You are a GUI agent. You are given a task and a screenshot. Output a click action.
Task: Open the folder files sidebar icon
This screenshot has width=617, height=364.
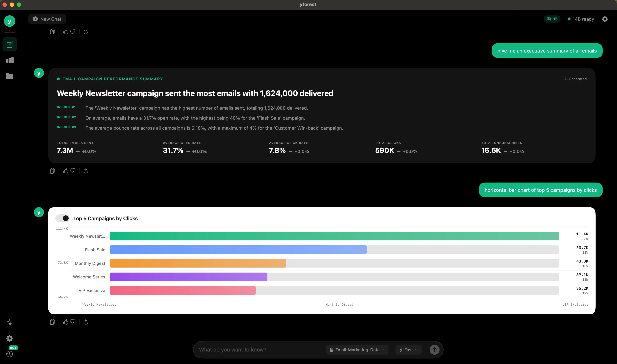pos(10,76)
